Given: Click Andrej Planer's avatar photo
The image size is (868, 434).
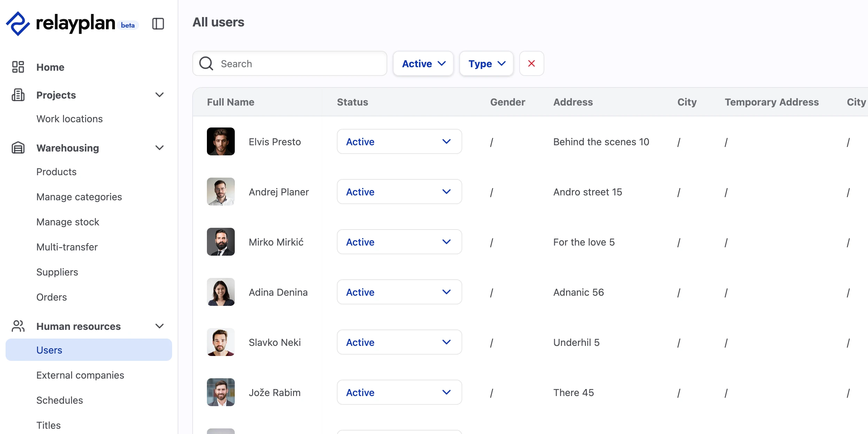Looking at the screenshot, I should (221, 192).
